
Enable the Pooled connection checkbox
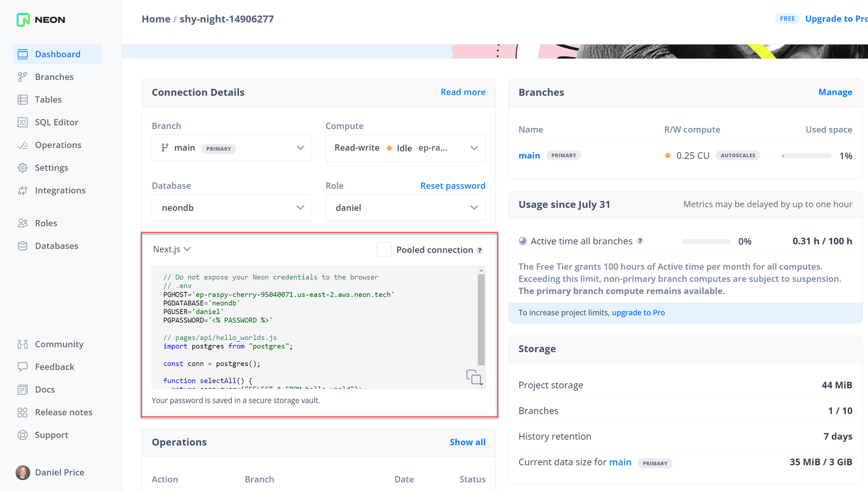point(384,249)
